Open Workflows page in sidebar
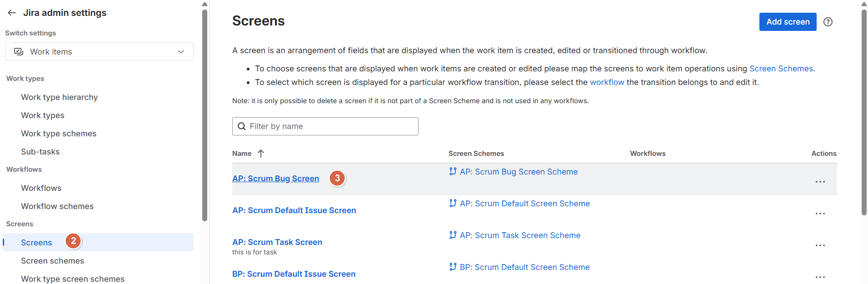This screenshot has height=284, width=868. click(x=41, y=188)
